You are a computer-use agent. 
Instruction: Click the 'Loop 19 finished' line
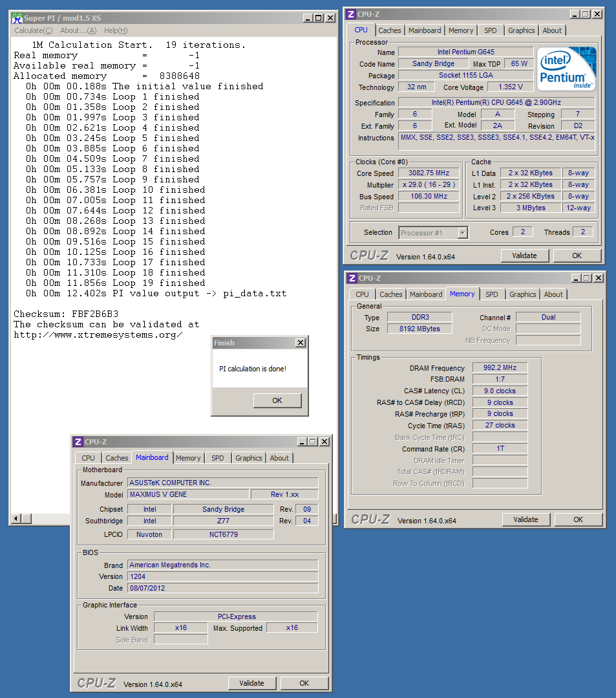tap(116, 283)
